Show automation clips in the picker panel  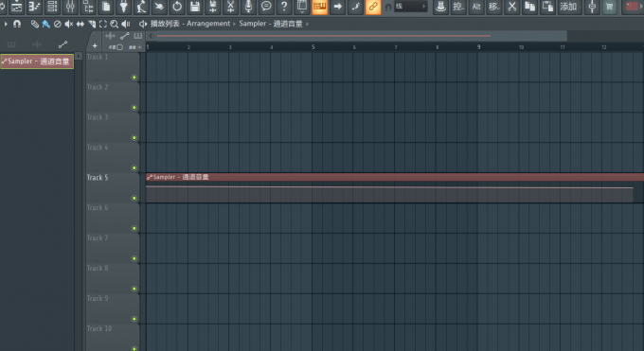click(x=63, y=44)
